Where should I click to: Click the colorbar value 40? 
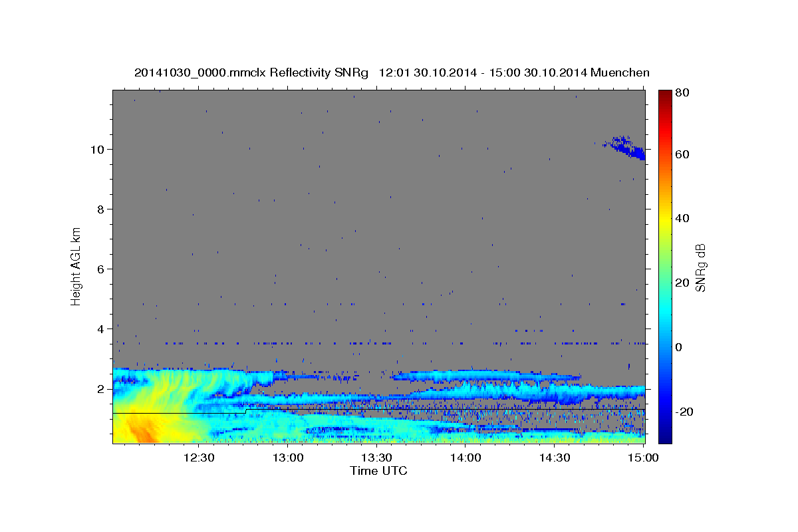(684, 218)
